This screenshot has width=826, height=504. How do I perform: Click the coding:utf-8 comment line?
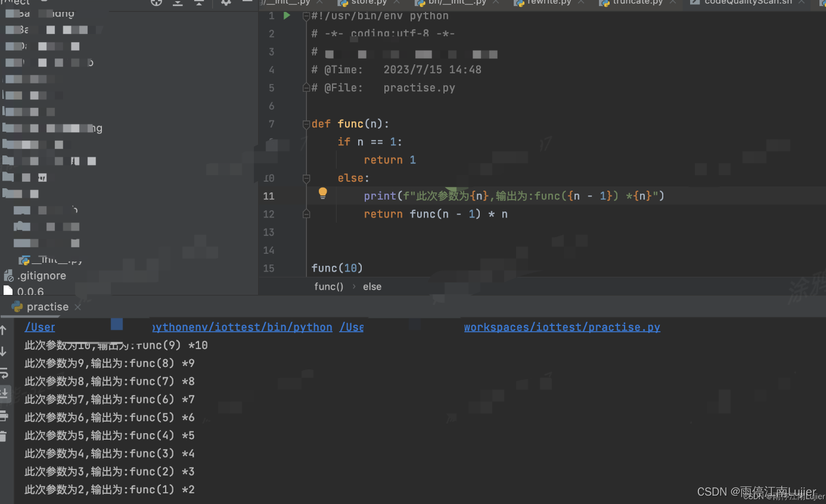(x=383, y=34)
